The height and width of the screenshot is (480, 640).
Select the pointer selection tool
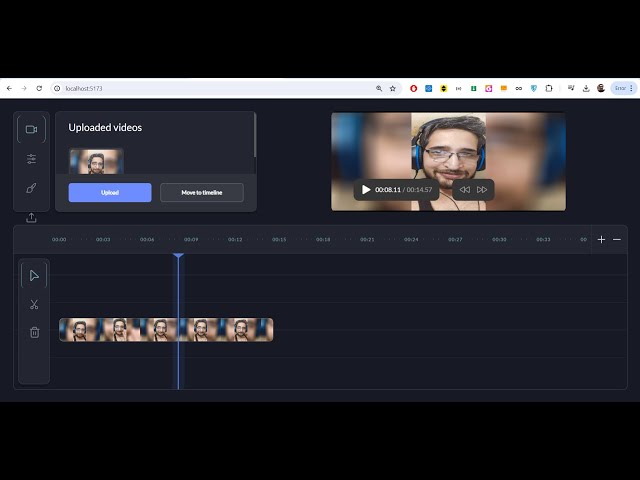point(34,276)
